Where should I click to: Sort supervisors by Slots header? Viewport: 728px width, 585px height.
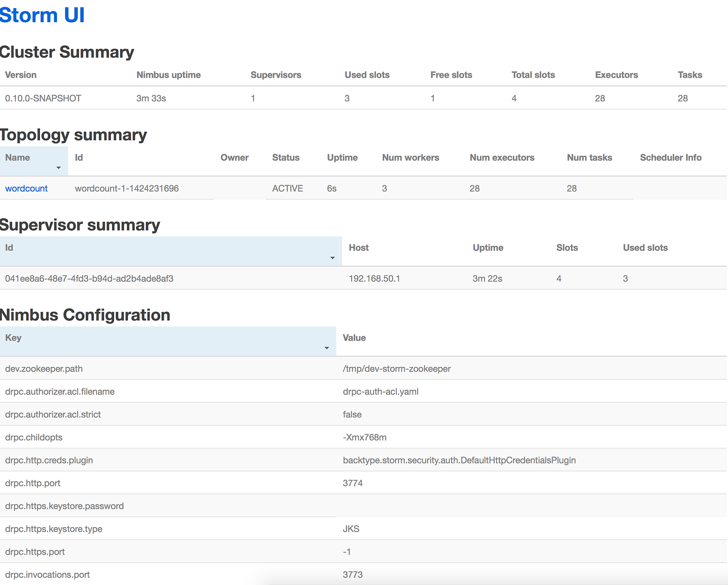coord(567,248)
